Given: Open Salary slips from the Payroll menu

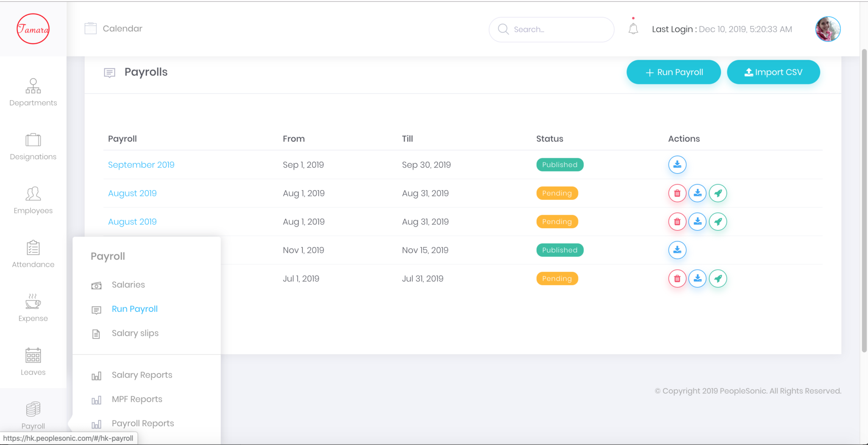Looking at the screenshot, I should [135, 333].
